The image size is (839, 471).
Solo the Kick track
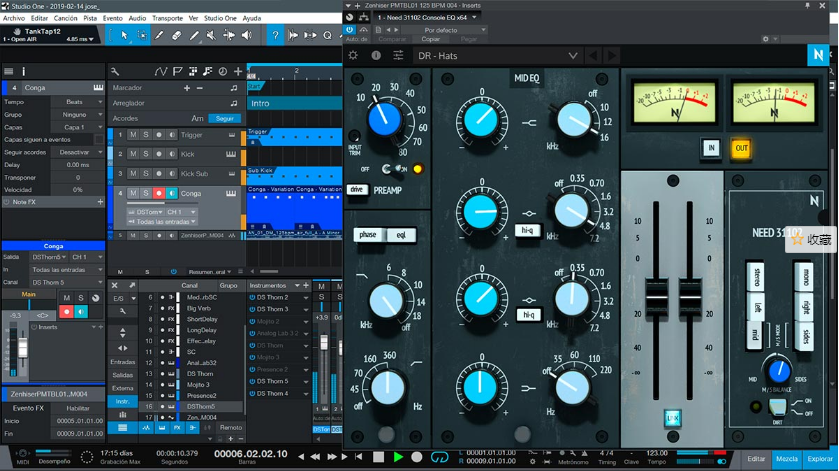coord(146,154)
